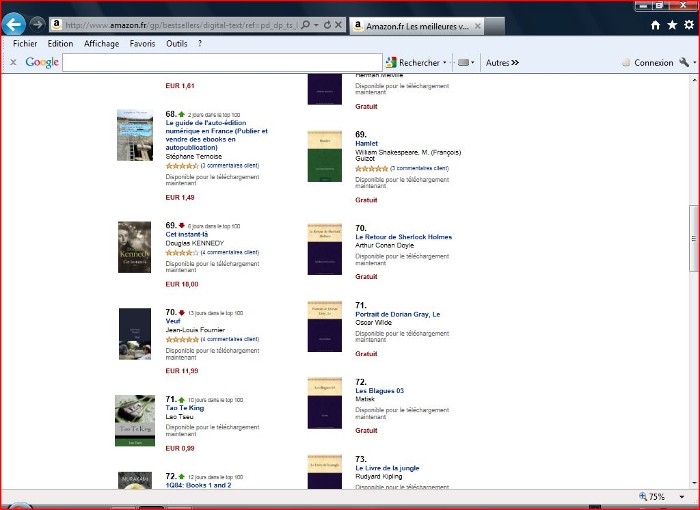Open 'Portrait de Dorian Gray, Le' link
Image resolution: width=700 pixels, height=510 pixels.
[398, 314]
